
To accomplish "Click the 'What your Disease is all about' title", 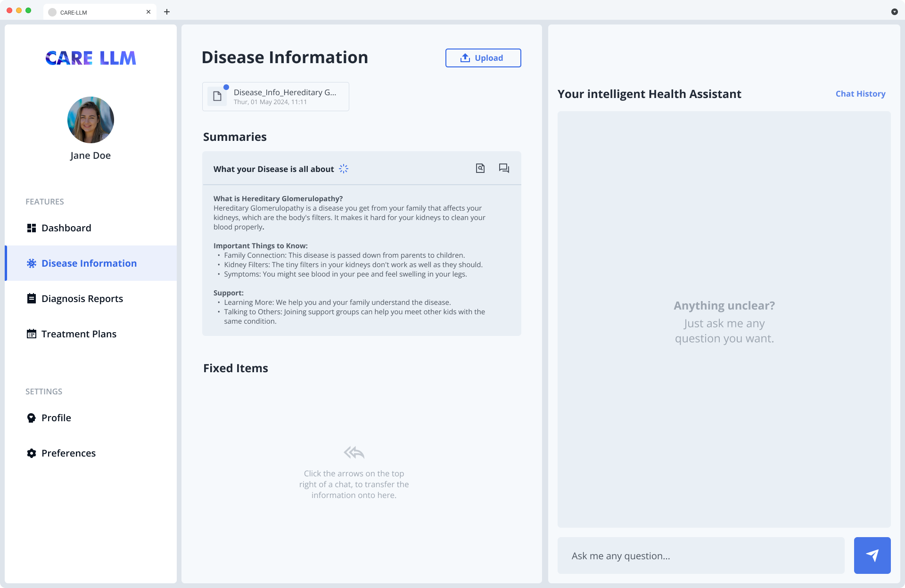I will point(273,169).
